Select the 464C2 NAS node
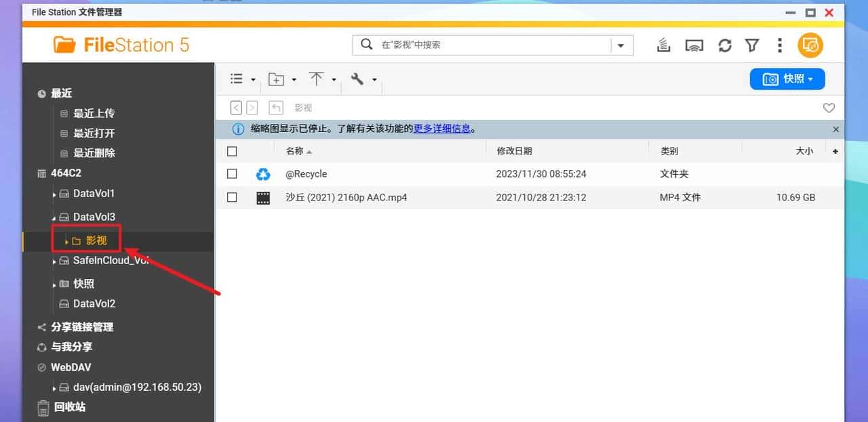The height and width of the screenshot is (422, 868). [66, 173]
